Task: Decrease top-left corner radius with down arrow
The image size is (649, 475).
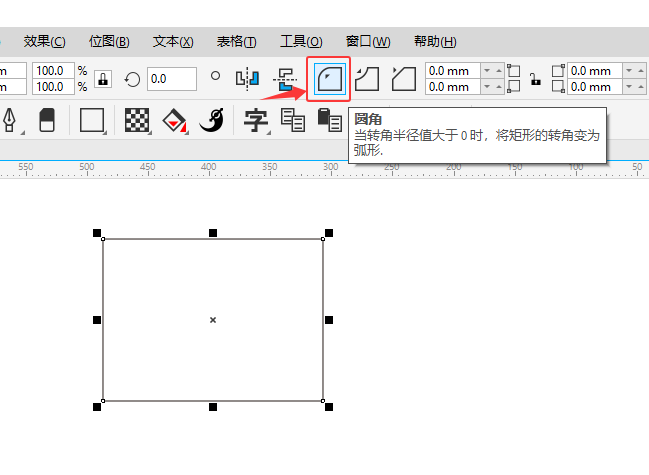Action: (487, 71)
